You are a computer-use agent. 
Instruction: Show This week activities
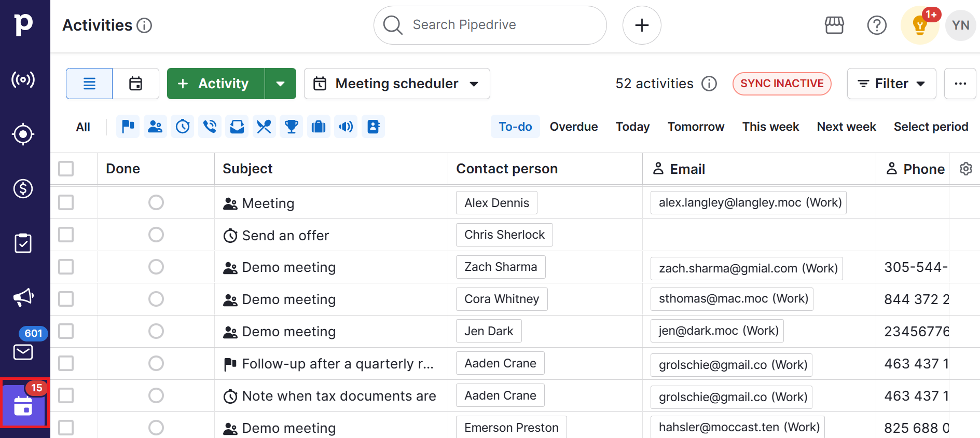pyautogui.click(x=770, y=127)
